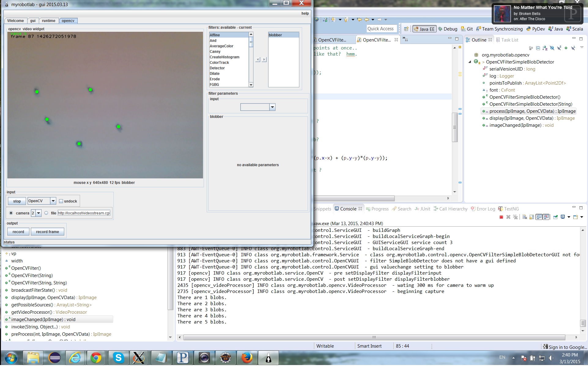Screen dimensions: 588x391
Task: Open the OpenCV grabber dropdown
Action: click(53, 201)
